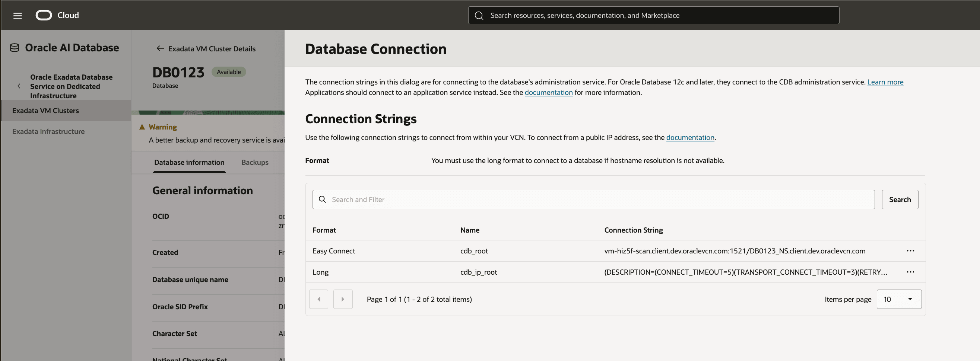Switch to Backups tab

pyautogui.click(x=254, y=162)
